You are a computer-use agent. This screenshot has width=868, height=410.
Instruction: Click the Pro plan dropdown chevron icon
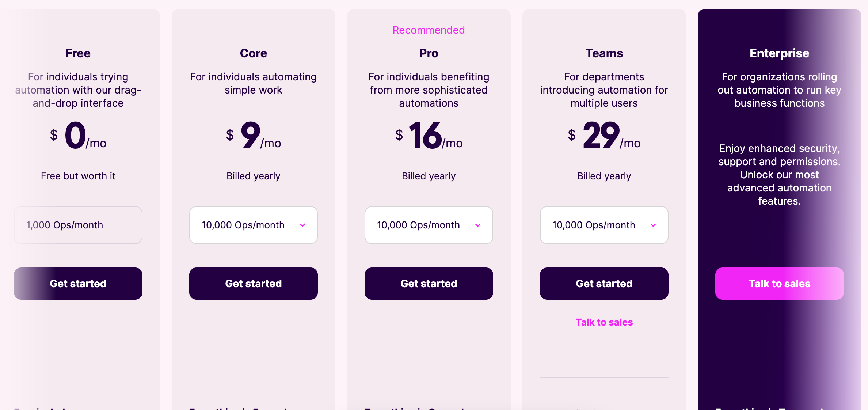tap(478, 225)
